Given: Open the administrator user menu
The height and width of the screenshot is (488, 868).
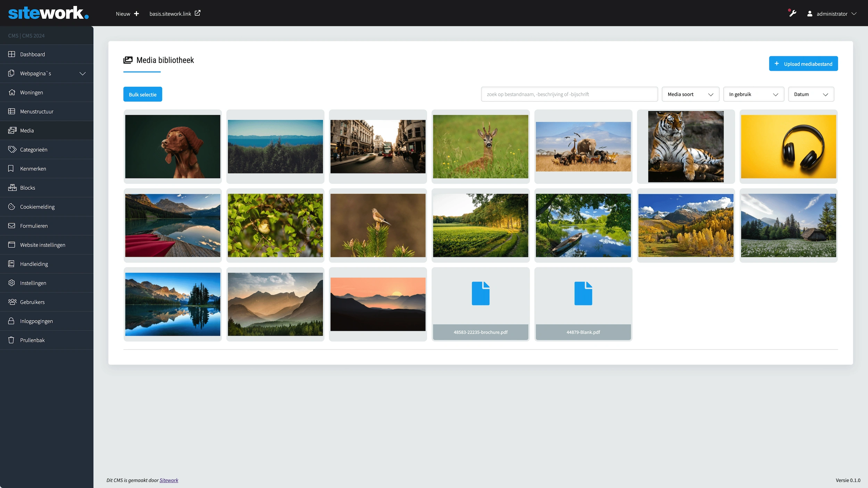Looking at the screenshot, I should click(832, 14).
